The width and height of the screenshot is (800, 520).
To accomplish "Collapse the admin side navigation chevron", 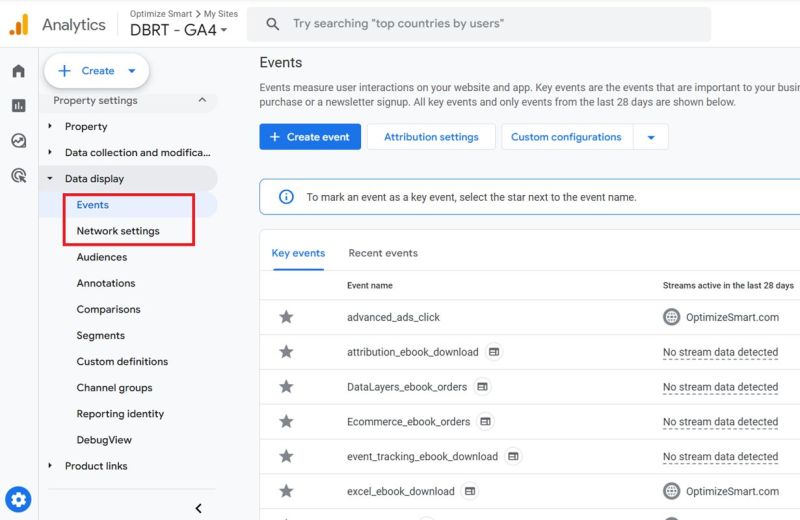I will (198, 508).
